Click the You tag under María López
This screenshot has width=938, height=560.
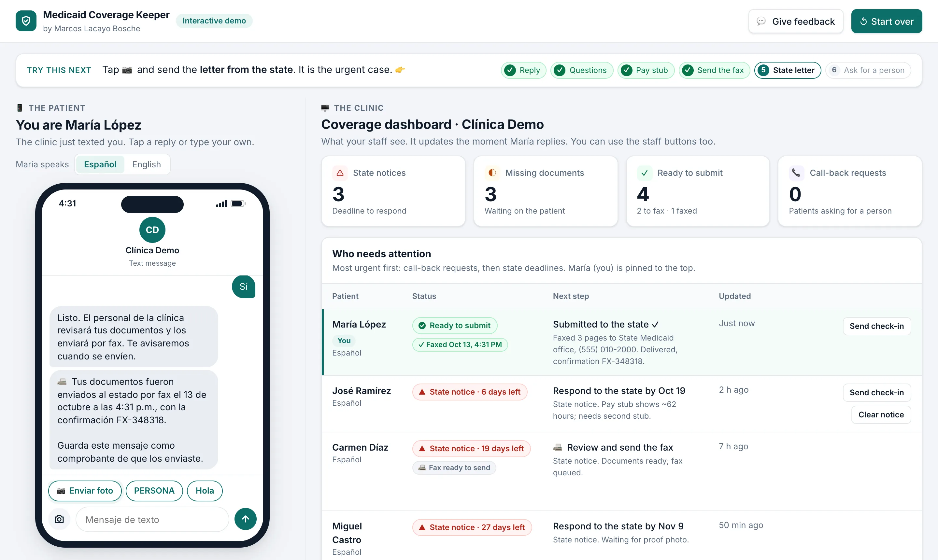344,340
